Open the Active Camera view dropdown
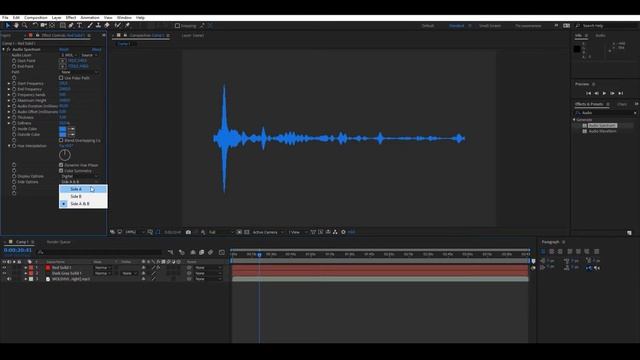 [x=267, y=232]
